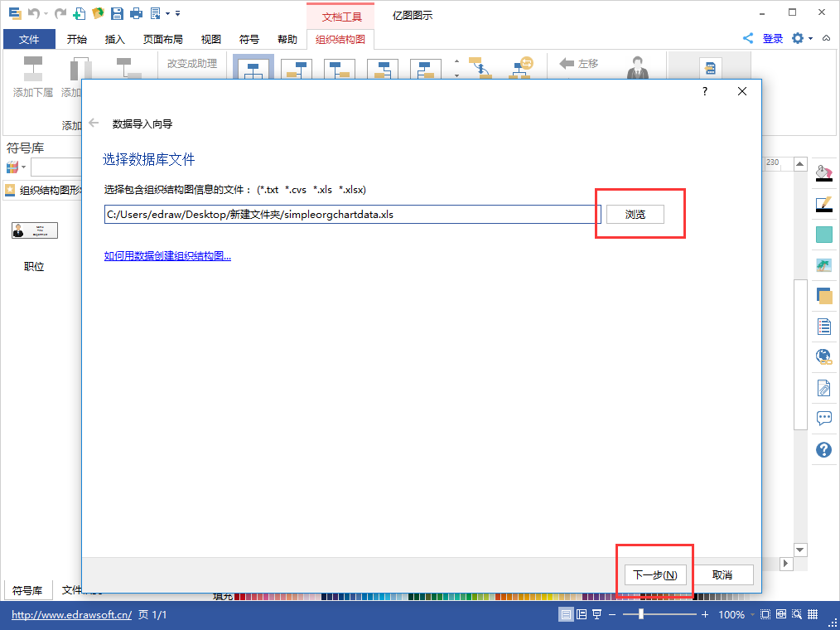Switch to normal page view in status bar

coord(566,614)
